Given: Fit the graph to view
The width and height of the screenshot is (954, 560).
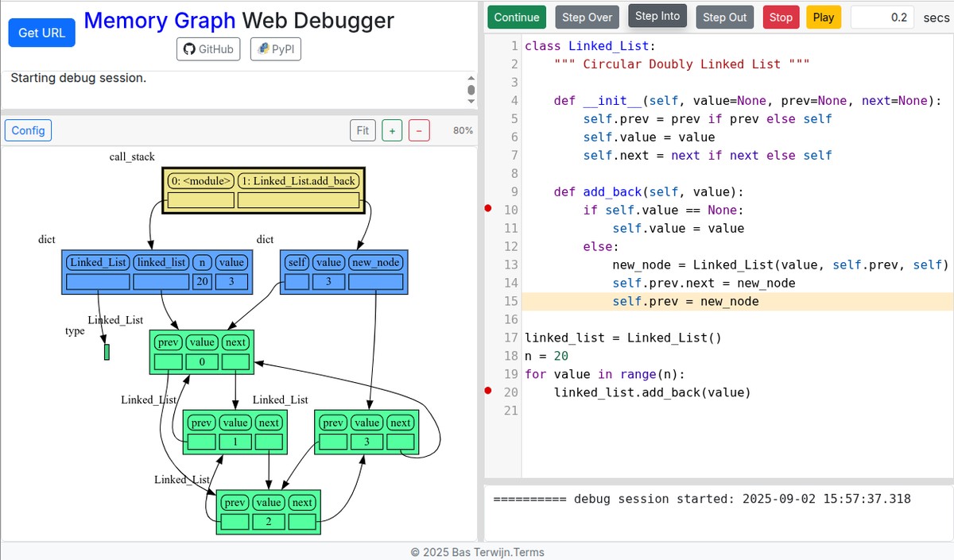Looking at the screenshot, I should tap(363, 130).
